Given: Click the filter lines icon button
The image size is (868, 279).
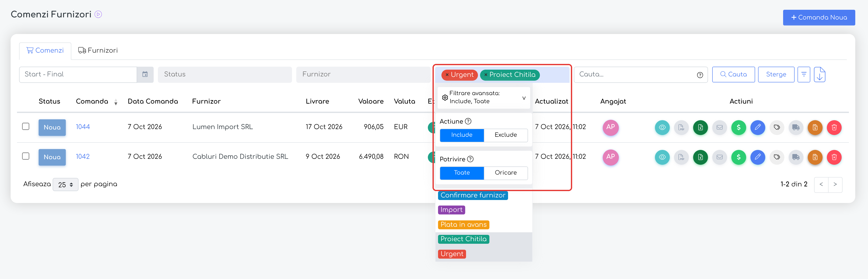Looking at the screenshot, I should (804, 75).
